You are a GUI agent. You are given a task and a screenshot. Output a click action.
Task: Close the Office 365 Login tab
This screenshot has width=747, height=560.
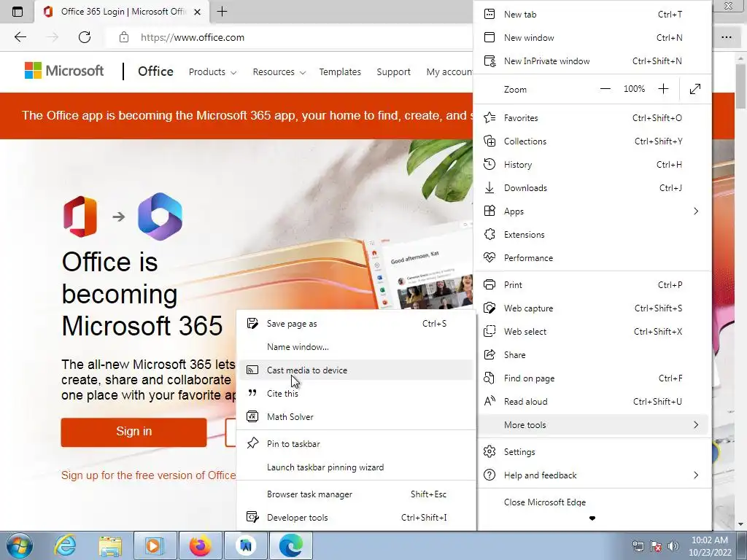(x=197, y=12)
